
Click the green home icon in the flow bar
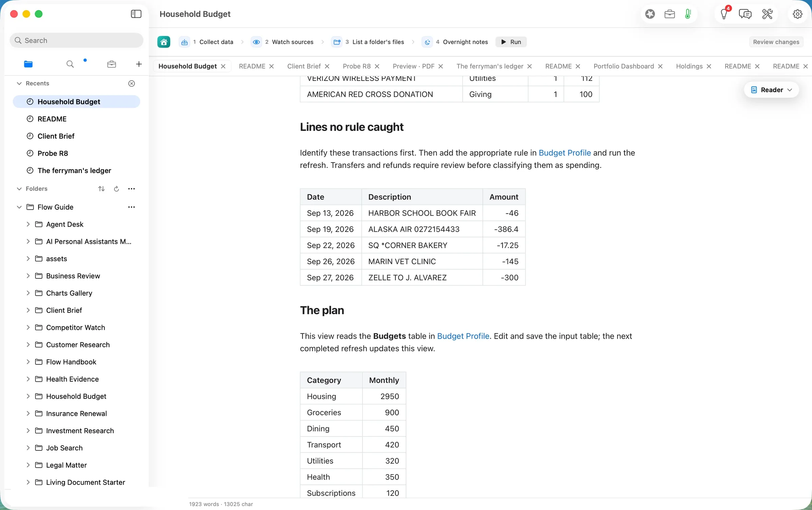point(164,42)
